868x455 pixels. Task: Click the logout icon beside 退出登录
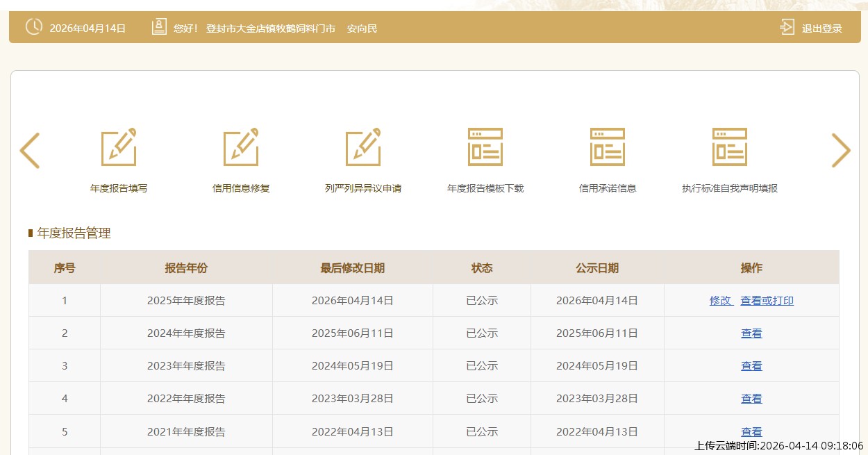click(x=787, y=28)
